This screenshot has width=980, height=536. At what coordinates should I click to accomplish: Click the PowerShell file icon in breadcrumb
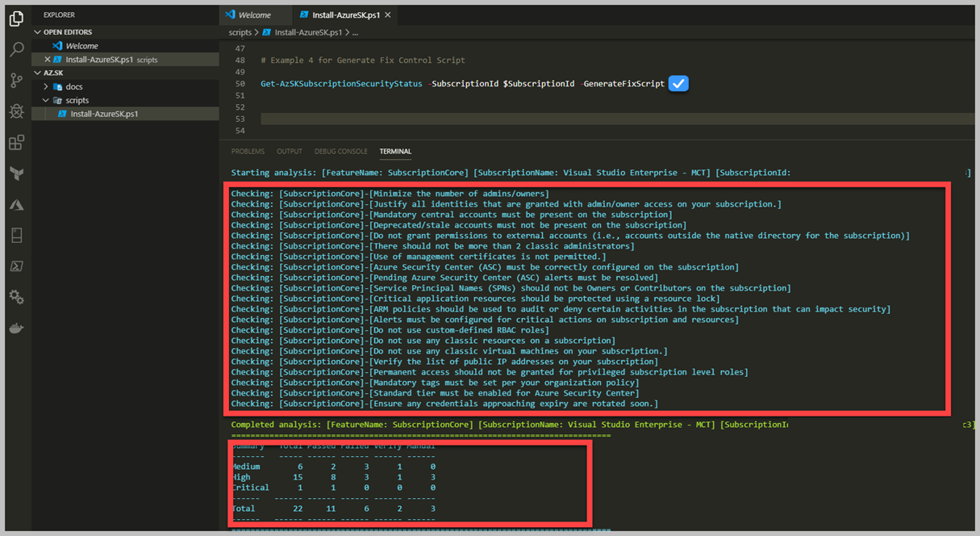pos(267,32)
